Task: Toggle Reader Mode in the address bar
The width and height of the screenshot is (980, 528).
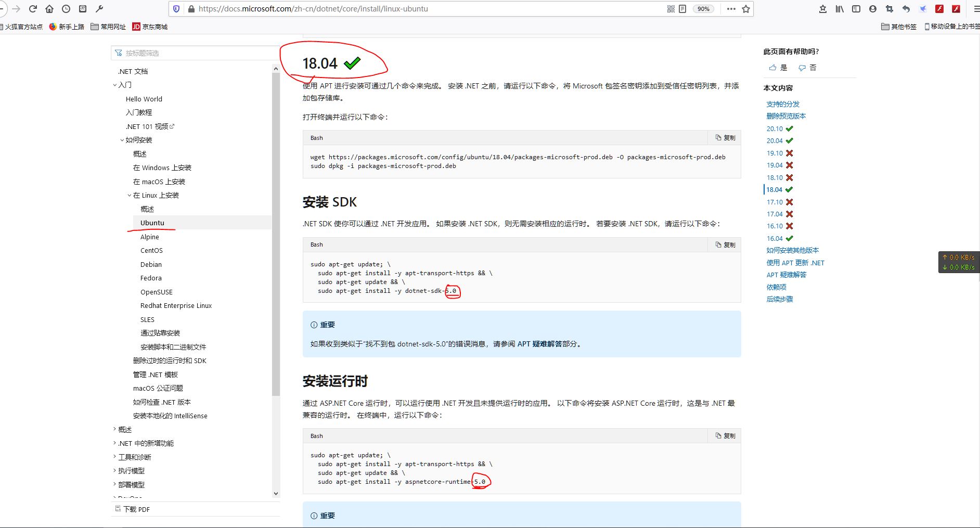Action: point(682,9)
